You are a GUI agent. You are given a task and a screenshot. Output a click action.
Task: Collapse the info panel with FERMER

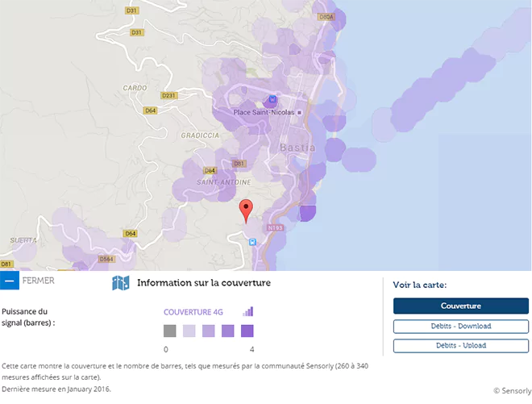tap(38, 281)
